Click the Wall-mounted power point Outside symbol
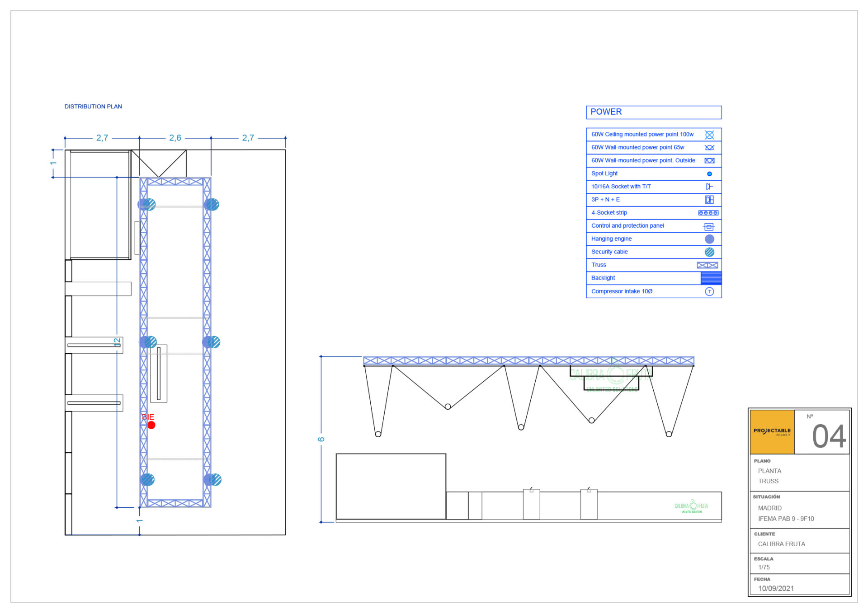This screenshot has width=868, height=613. point(709,161)
